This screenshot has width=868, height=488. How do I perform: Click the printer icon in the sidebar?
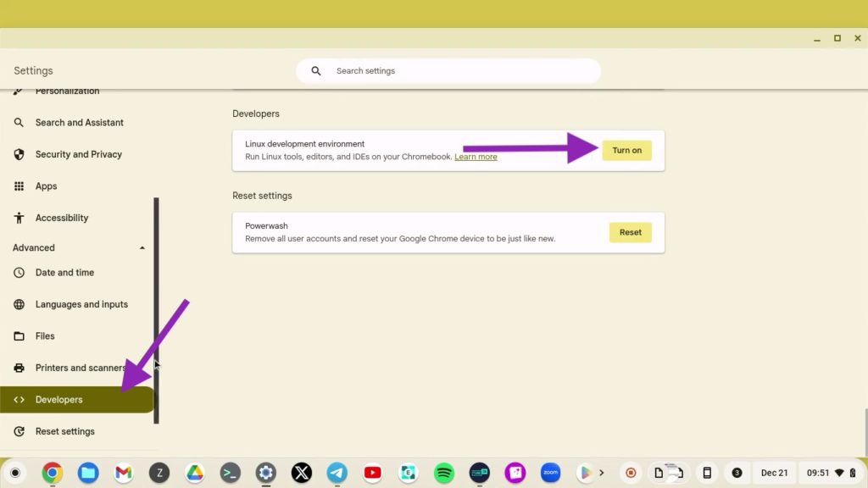[19, 368]
